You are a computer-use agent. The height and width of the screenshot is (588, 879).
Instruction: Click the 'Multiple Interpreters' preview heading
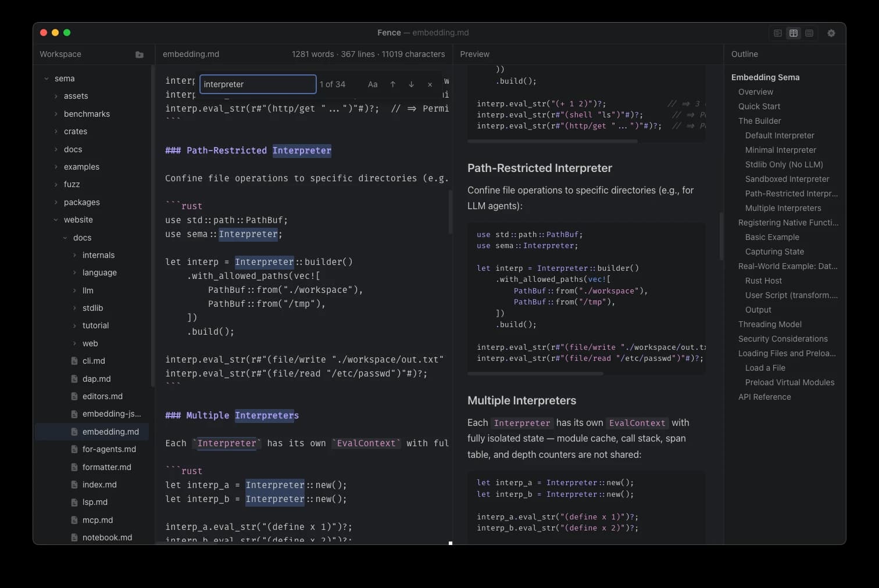(x=521, y=400)
